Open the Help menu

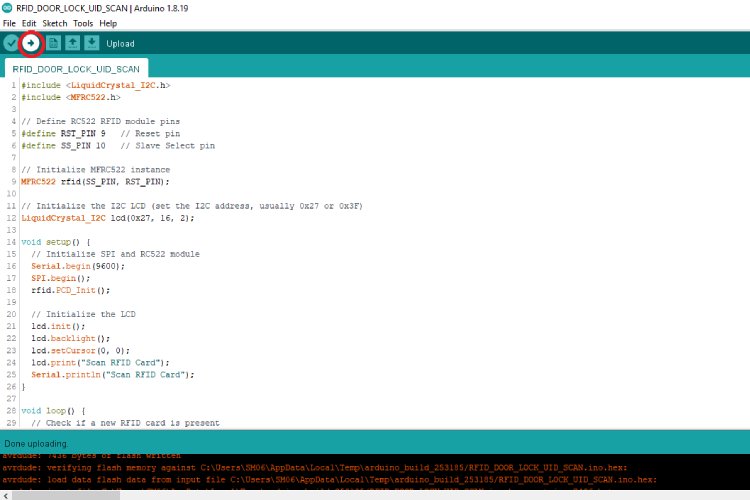click(x=108, y=23)
